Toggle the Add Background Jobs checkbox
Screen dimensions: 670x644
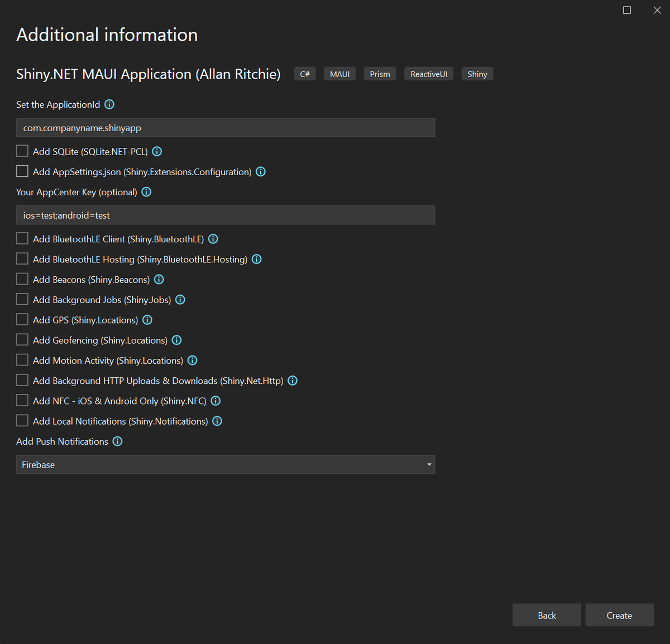pos(22,300)
